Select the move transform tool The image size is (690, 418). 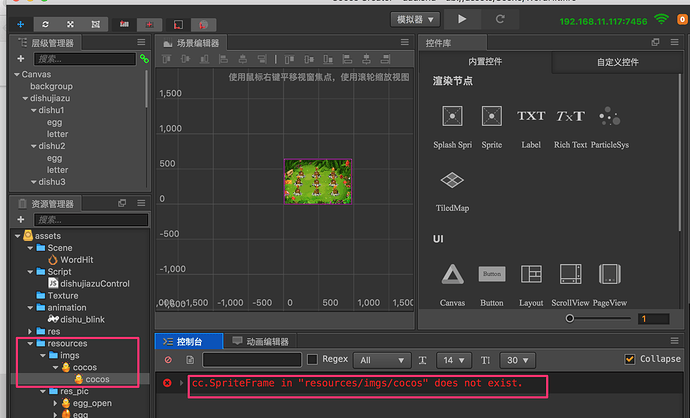21,24
